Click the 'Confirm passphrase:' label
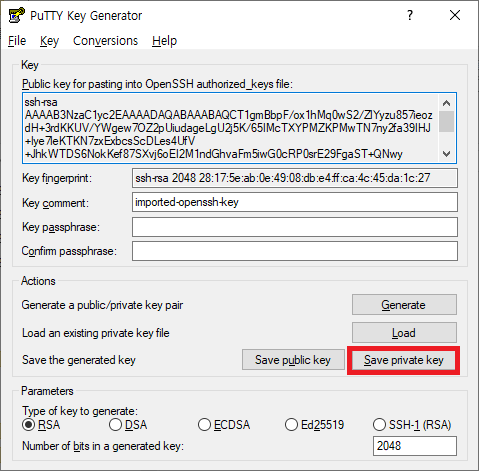The width and height of the screenshot is (479, 471). pos(69,251)
